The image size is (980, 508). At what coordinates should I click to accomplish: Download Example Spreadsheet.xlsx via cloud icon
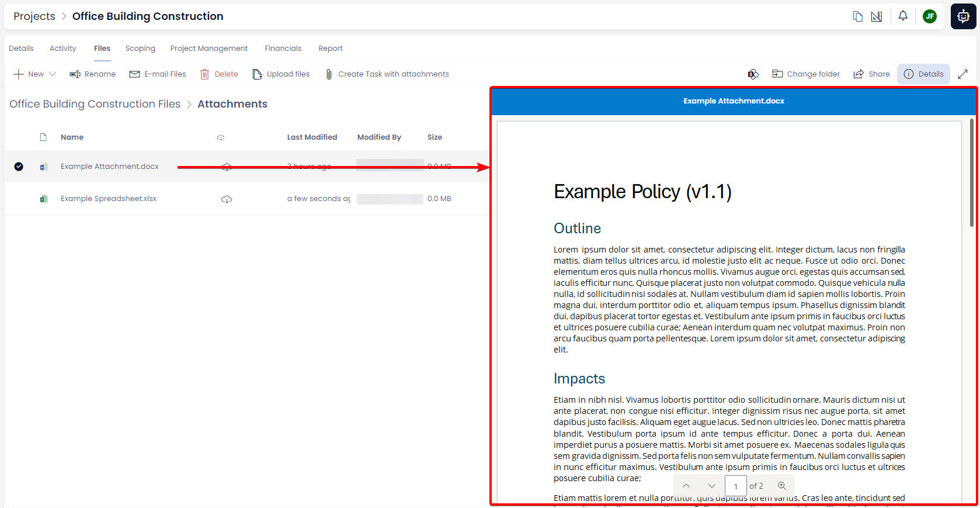[x=227, y=199]
